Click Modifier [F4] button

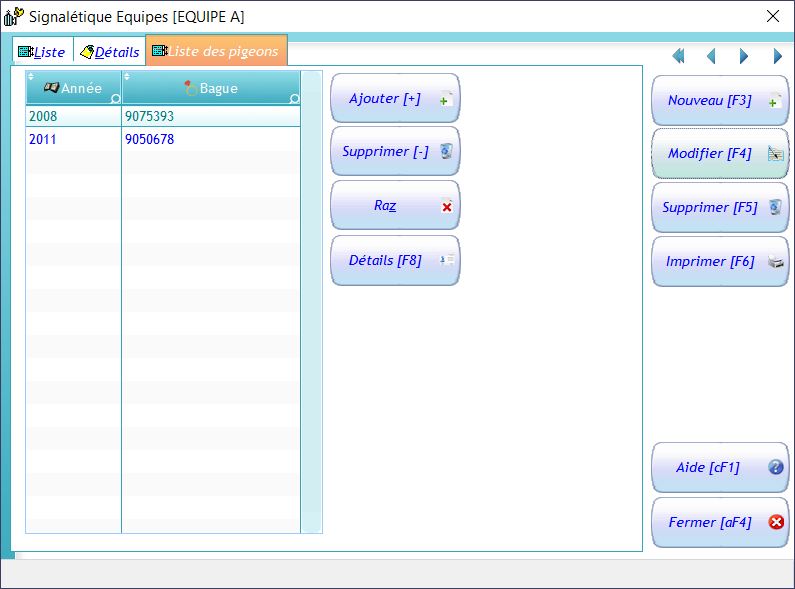pos(720,153)
